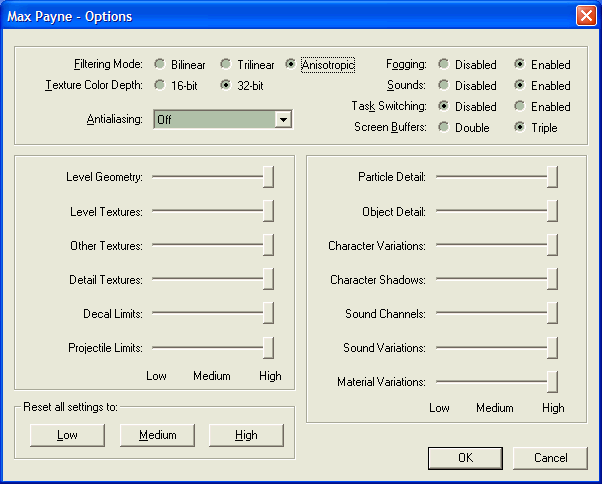Image resolution: width=602 pixels, height=484 pixels.
Task: Set Fogging to Disabled
Action: 467,64
